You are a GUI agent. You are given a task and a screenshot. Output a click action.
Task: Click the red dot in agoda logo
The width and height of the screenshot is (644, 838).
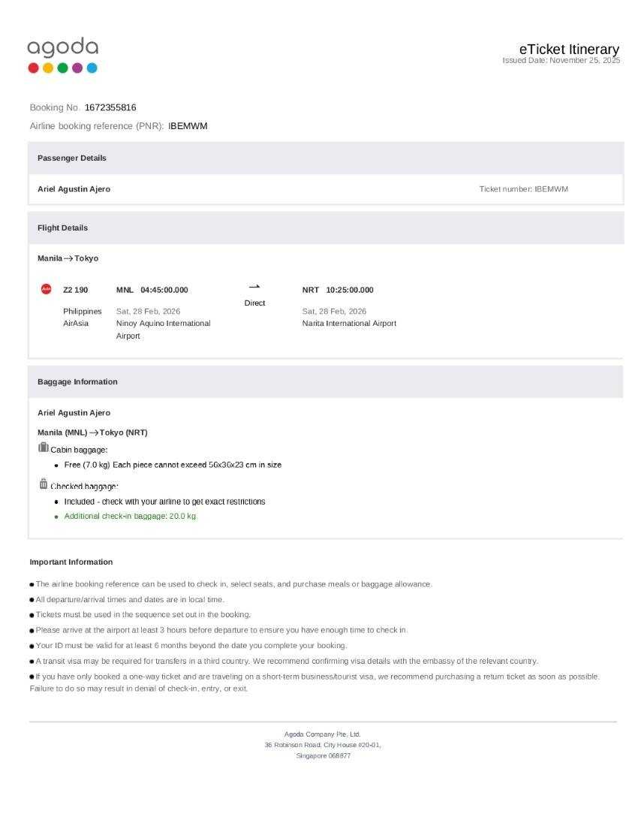pyautogui.click(x=34, y=68)
